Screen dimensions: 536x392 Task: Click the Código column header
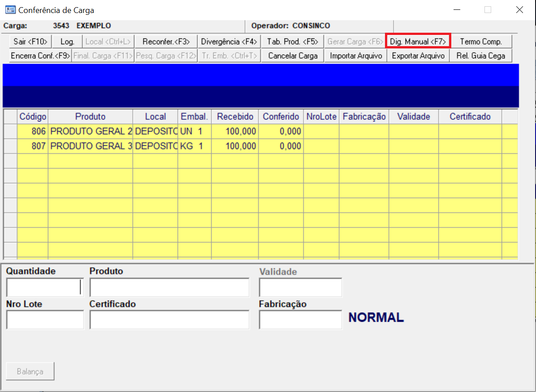click(x=33, y=116)
